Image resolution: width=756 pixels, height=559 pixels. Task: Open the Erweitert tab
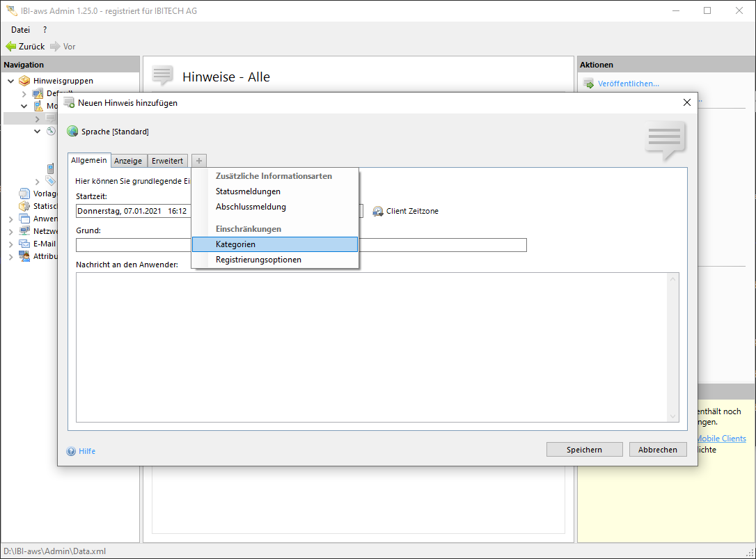167,161
